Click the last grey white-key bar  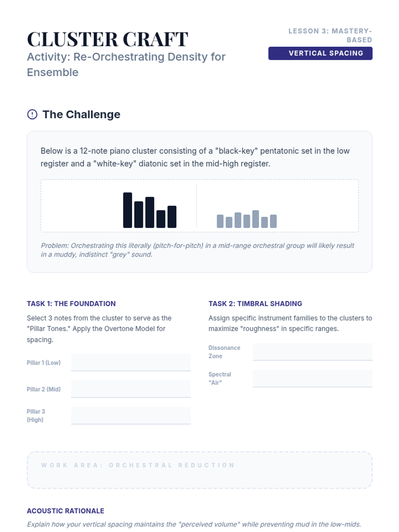(273, 221)
